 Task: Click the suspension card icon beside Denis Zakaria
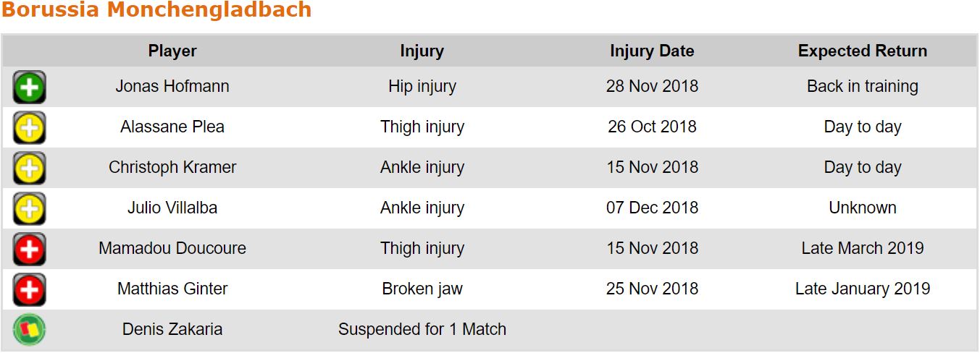point(29,330)
